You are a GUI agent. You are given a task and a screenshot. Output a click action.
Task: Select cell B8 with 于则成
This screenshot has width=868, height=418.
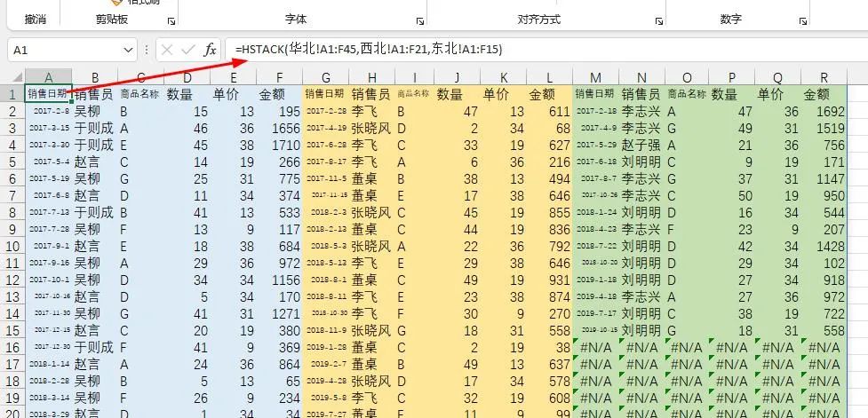(95, 212)
